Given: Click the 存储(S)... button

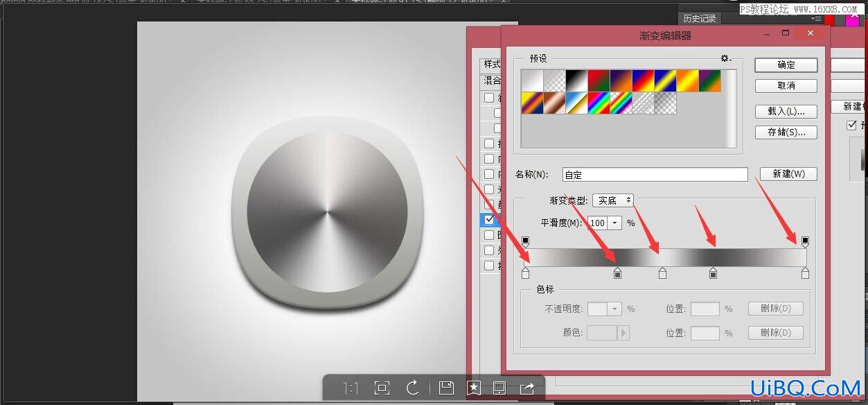Looking at the screenshot, I should [x=786, y=132].
